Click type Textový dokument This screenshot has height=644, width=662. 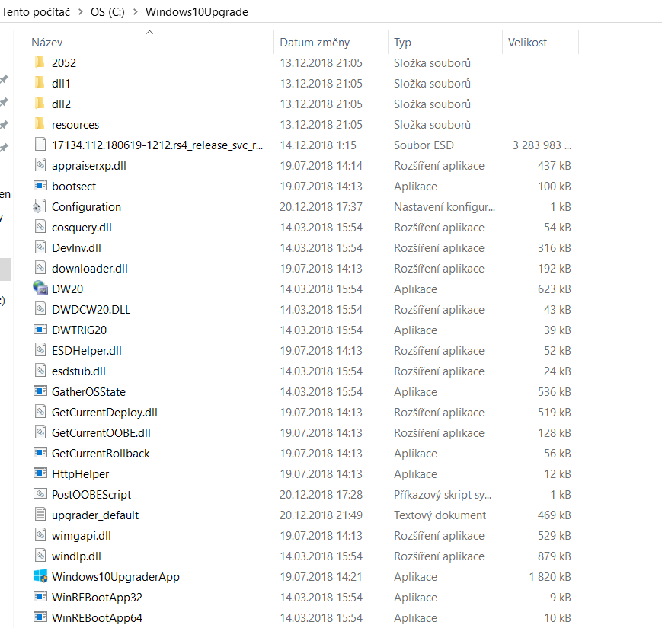[x=440, y=515]
